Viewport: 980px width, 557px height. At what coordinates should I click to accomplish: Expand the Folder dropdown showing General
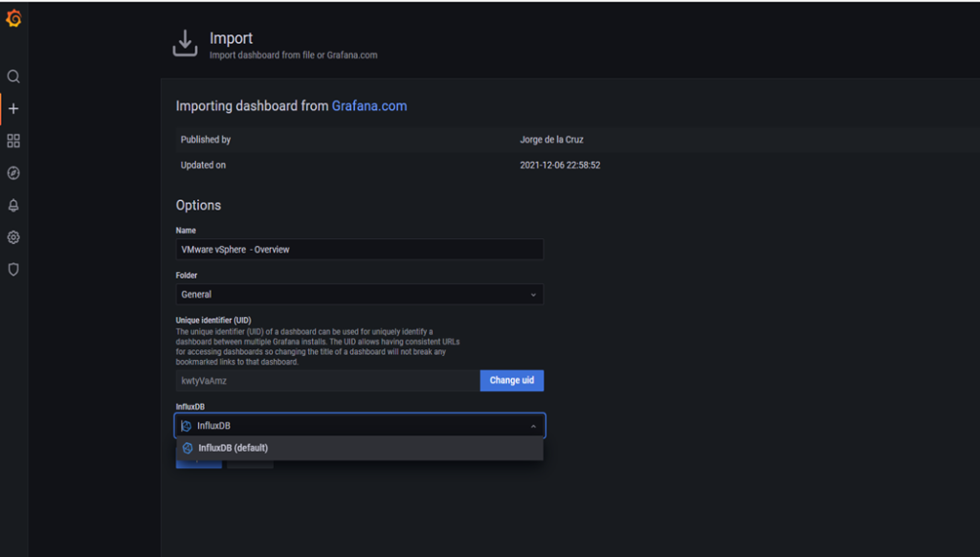point(360,295)
